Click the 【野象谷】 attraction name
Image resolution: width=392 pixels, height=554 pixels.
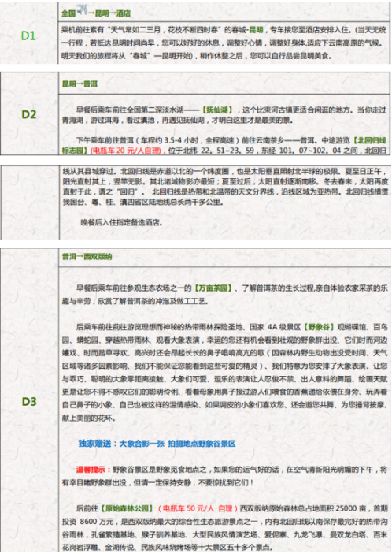click(x=319, y=327)
